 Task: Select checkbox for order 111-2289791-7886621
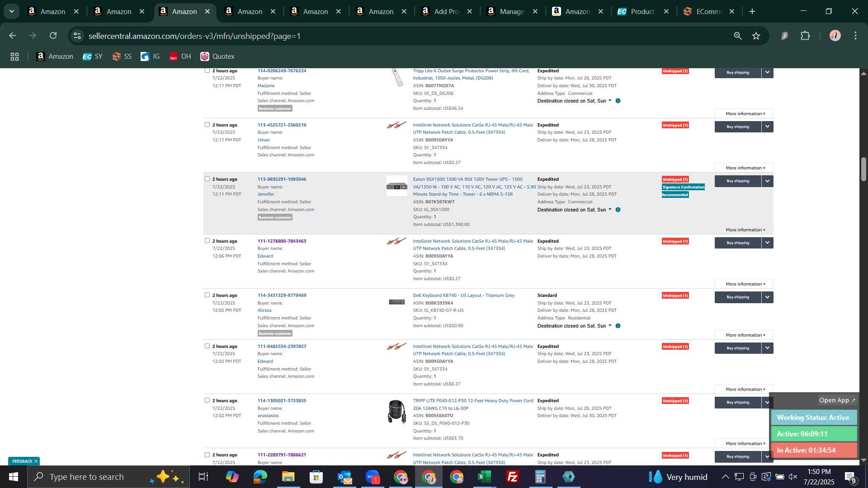[207, 455]
